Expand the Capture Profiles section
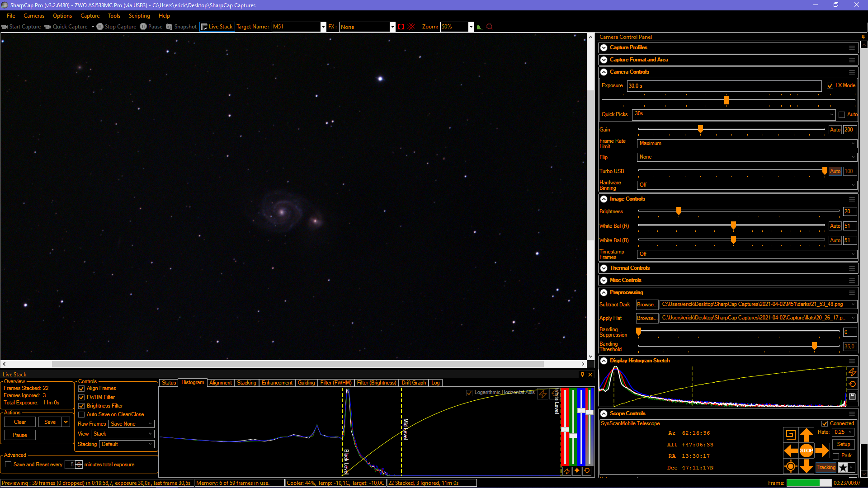868x488 pixels. pos(604,47)
